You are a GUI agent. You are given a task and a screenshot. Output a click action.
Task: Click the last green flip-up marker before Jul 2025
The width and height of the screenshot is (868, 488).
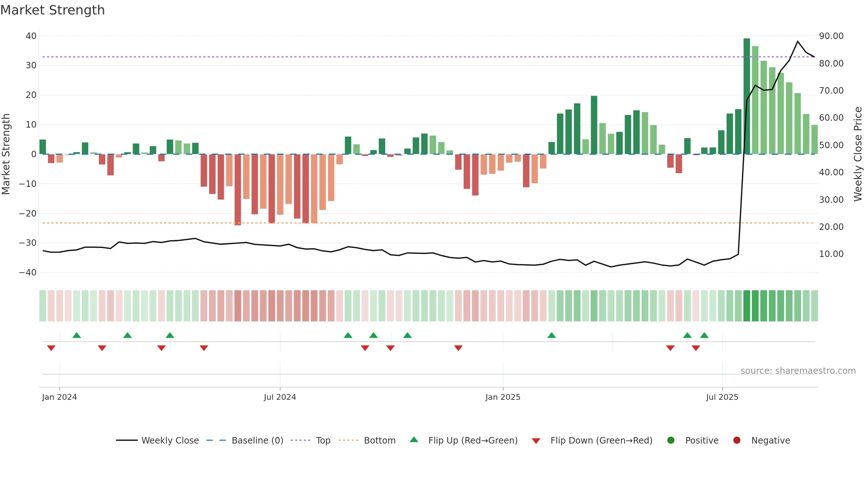[704, 335]
